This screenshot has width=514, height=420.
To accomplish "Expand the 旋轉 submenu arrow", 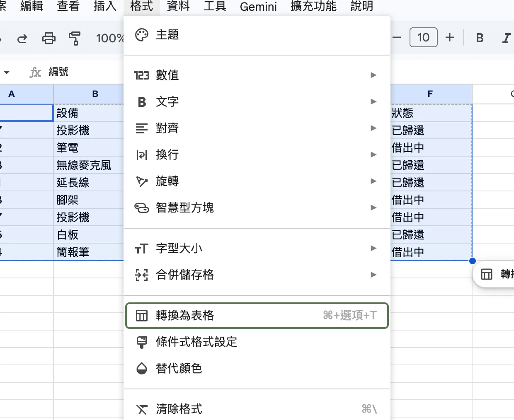I will pos(373,181).
